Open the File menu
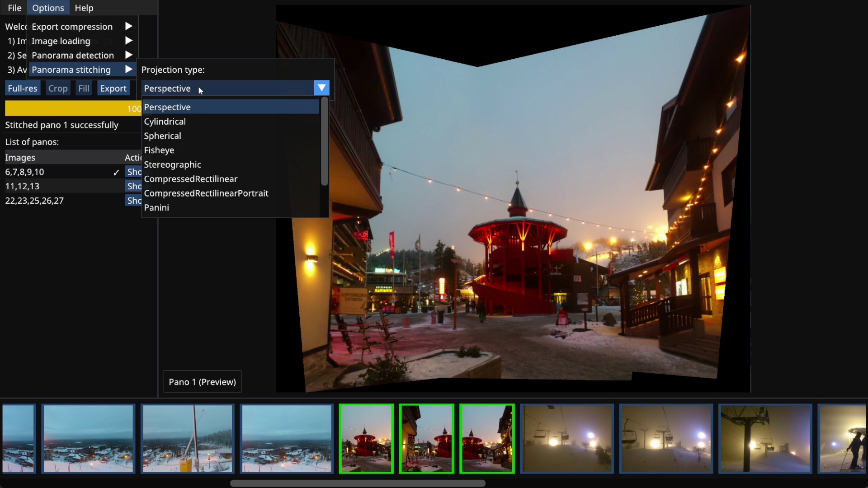 tap(14, 8)
